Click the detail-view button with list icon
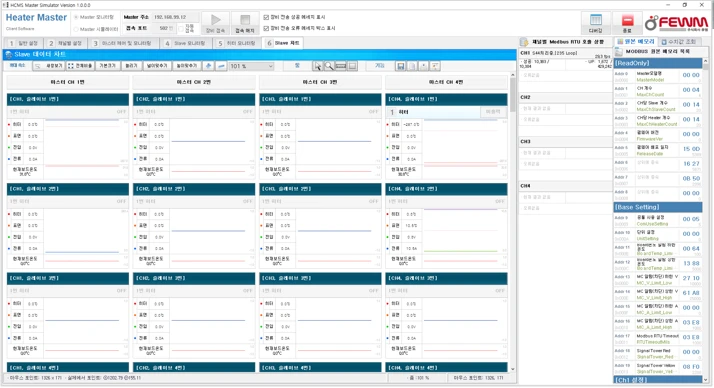Screen dimensions: 714x388 (x=48, y=66)
